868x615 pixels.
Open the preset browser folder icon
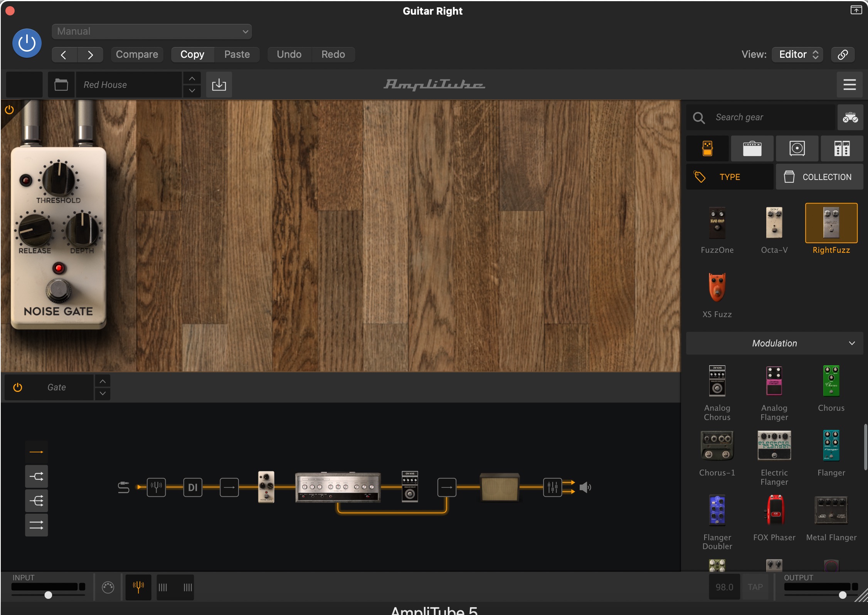coord(61,84)
